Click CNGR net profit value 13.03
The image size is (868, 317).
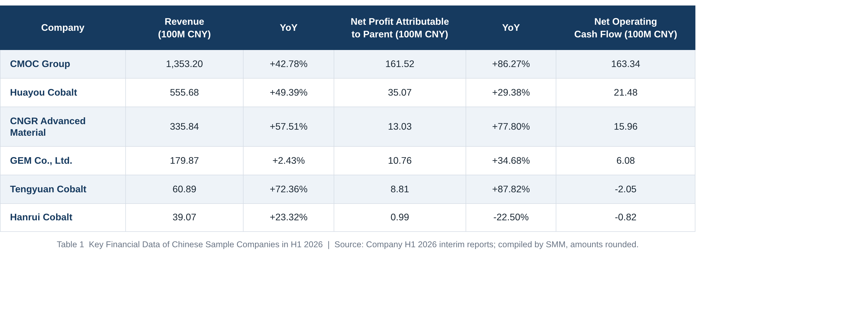tap(400, 126)
